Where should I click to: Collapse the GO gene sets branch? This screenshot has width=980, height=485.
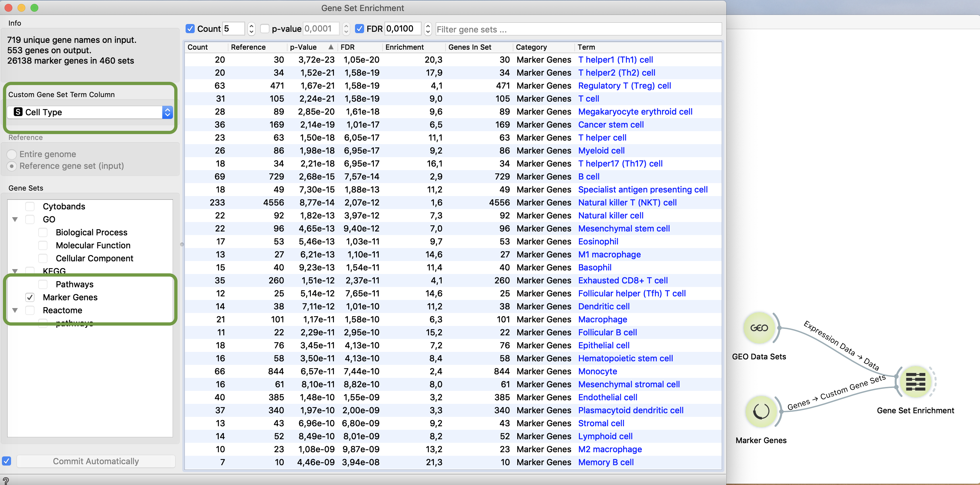pyautogui.click(x=15, y=219)
